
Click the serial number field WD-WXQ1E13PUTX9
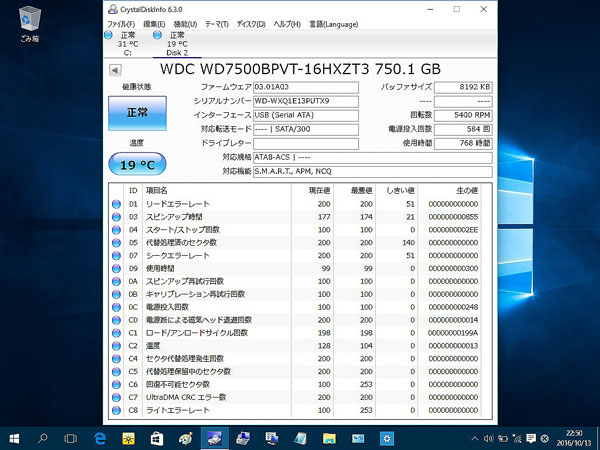pos(306,101)
